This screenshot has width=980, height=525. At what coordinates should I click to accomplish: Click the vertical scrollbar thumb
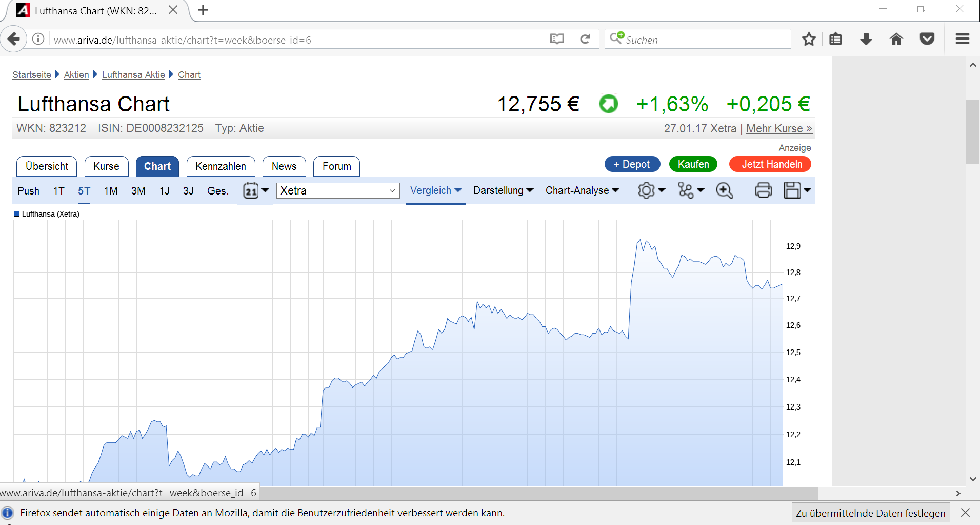coord(973,132)
